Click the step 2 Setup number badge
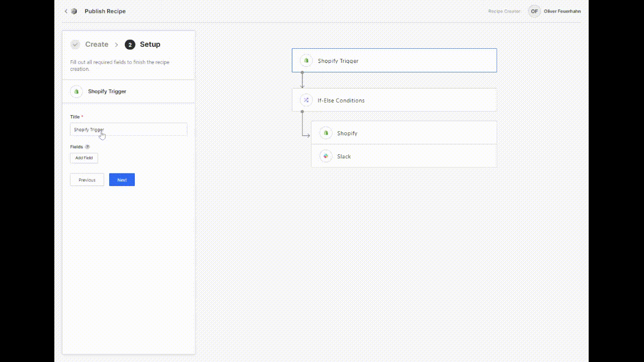The image size is (644, 362). [130, 45]
